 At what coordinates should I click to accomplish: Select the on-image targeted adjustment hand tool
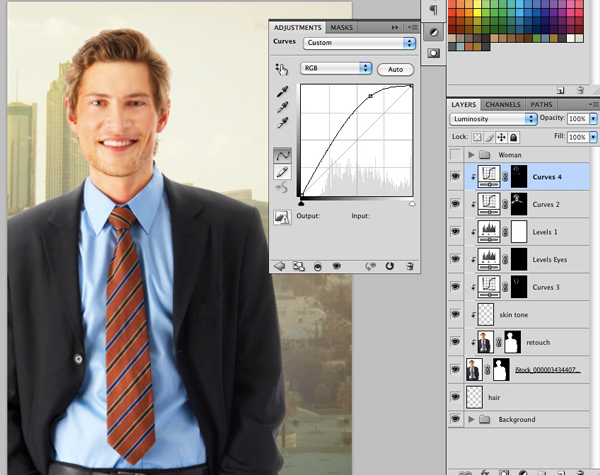[x=282, y=69]
